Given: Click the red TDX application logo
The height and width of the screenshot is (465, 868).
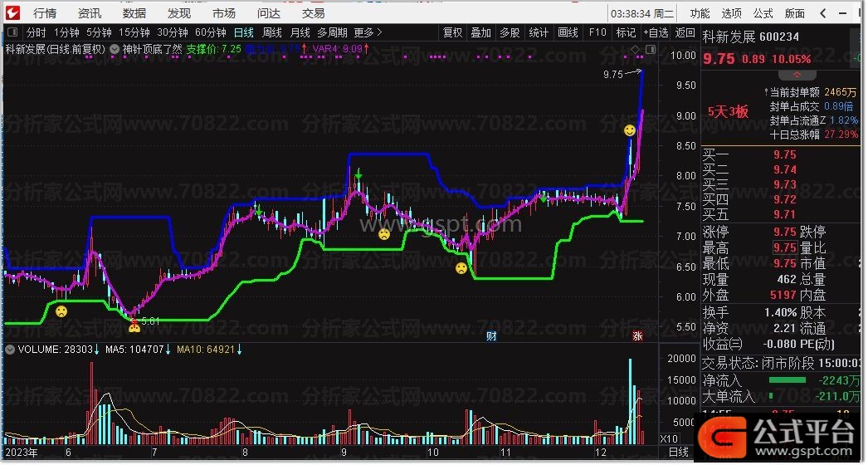Looking at the screenshot, I should [12, 12].
